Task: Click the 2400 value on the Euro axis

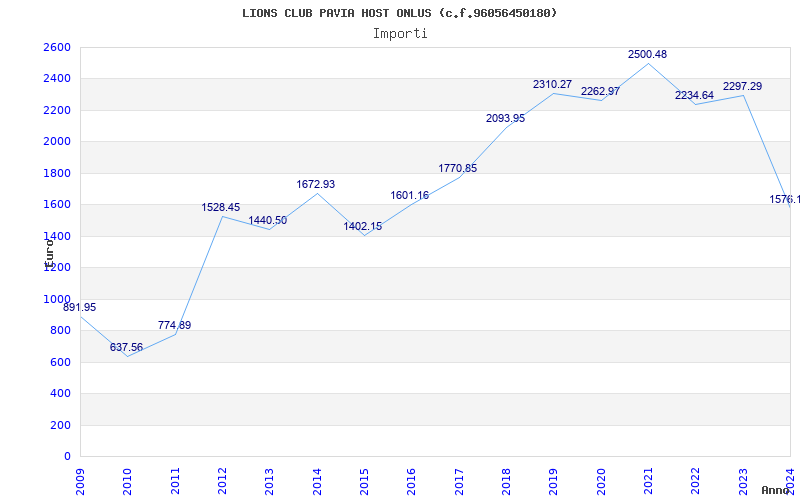Action: click(x=57, y=79)
